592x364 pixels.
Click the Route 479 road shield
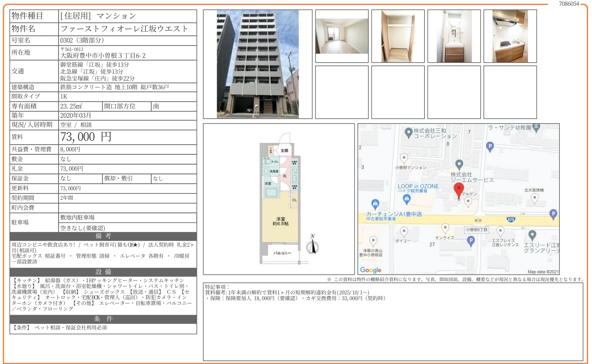pyautogui.click(x=511, y=220)
